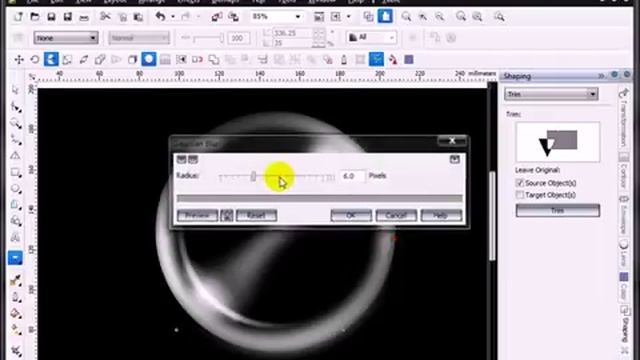Select the Pick tool in the toolbox

tap(16, 90)
